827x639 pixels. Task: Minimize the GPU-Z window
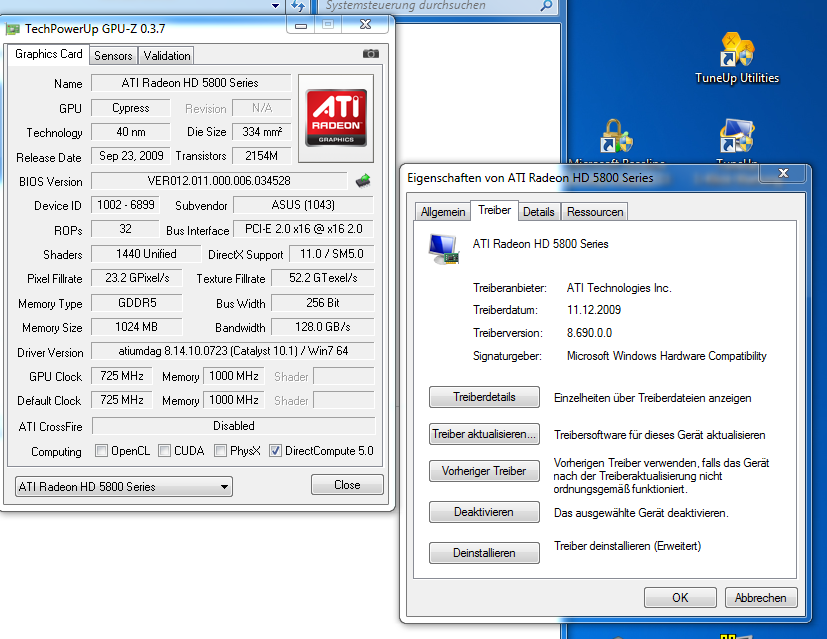(x=301, y=25)
